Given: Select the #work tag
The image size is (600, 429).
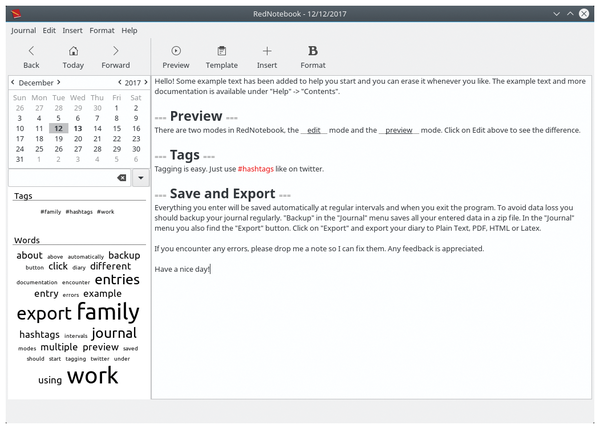Looking at the screenshot, I should point(105,212).
